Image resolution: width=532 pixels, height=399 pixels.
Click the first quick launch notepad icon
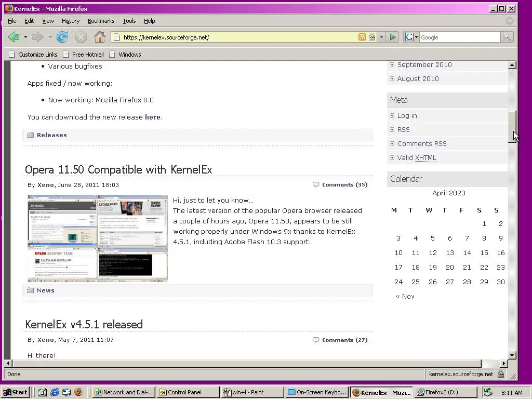point(43,392)
